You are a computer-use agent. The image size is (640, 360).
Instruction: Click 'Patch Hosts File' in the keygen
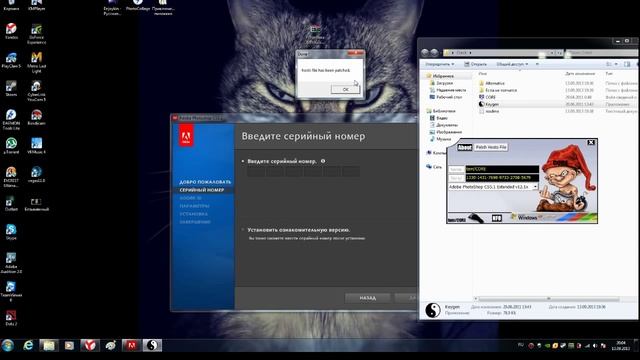coord(491,147)
